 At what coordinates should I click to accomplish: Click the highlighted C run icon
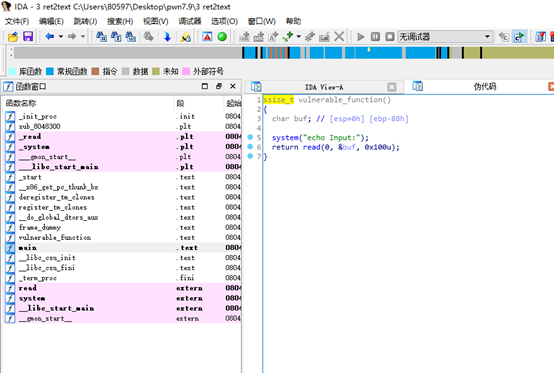click(x=519, y=37)
